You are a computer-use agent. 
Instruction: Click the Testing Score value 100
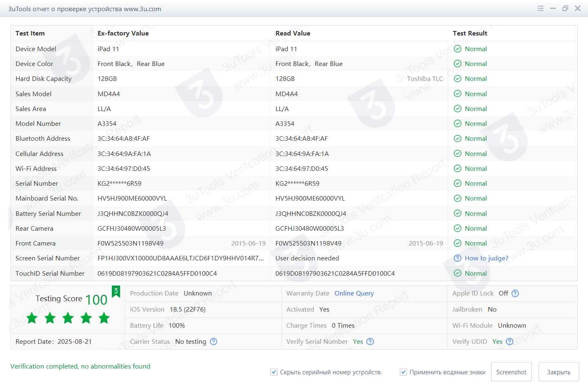tap(96, 300)
